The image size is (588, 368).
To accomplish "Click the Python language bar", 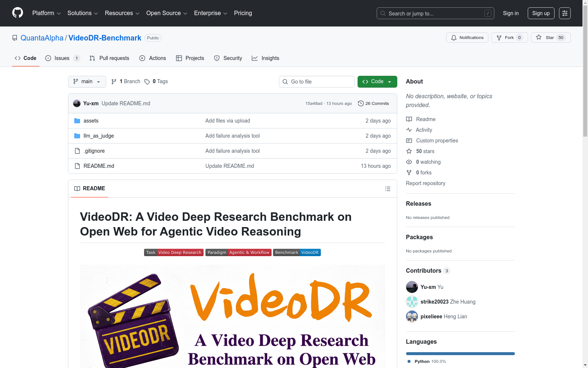I will click(x=460, y=354).
